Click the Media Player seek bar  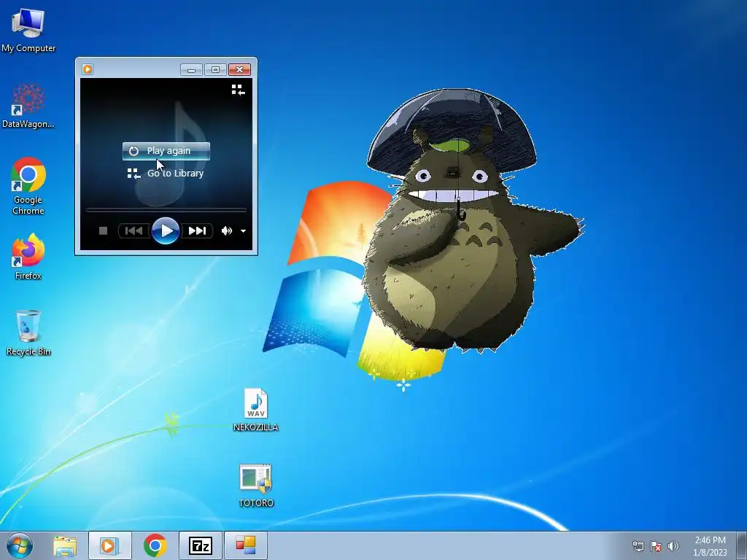[166, 209]
